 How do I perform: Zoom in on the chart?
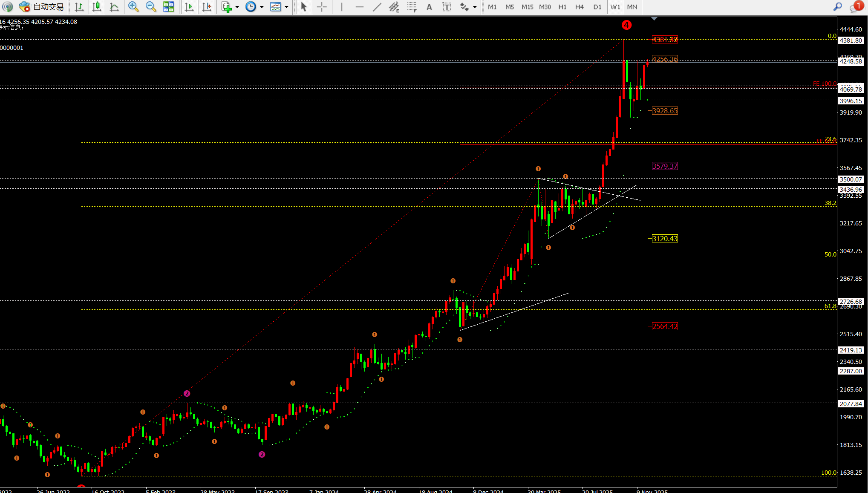[x=133, y=7]
